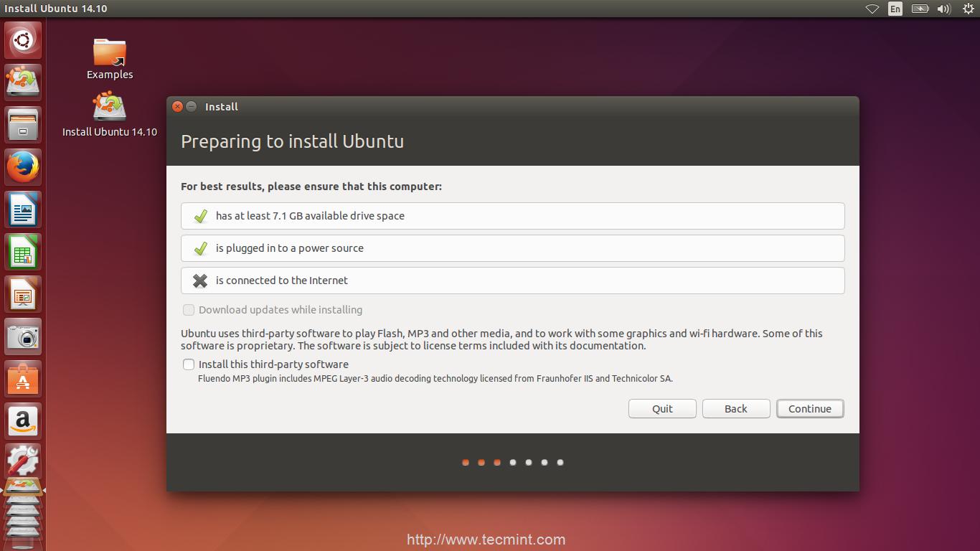980x551 pixels.
Task: Go to previous step with Back
Action: pos(736,409)
